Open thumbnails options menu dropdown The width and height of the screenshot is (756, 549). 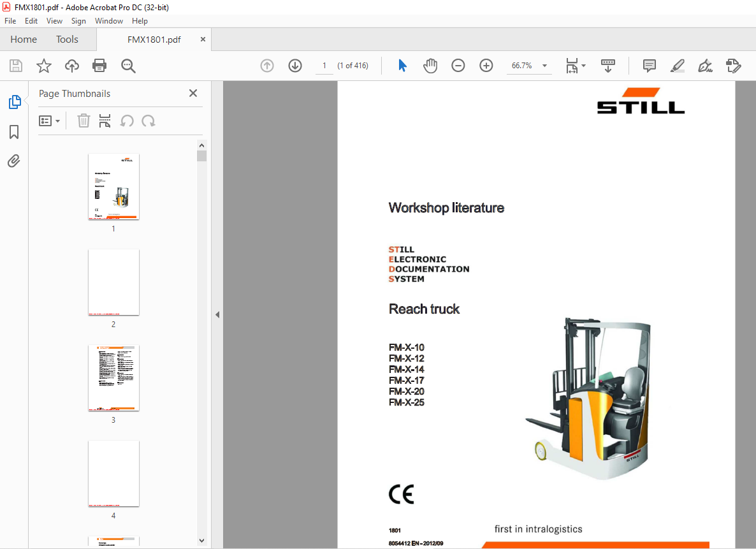coord(49,121)
